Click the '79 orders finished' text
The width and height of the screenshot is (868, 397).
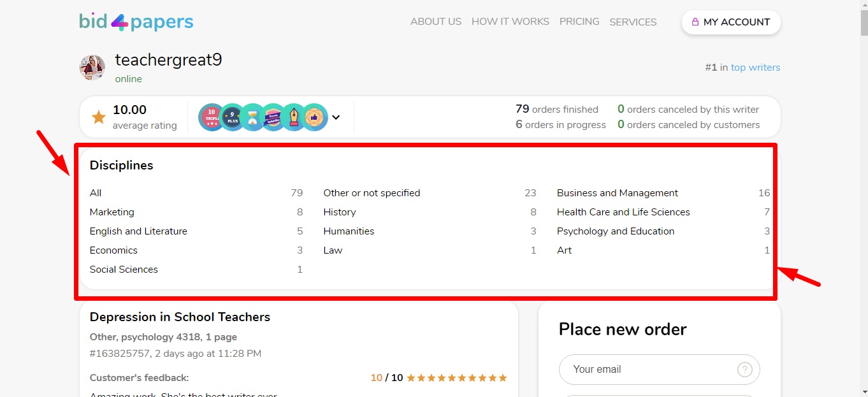(557, 110)
